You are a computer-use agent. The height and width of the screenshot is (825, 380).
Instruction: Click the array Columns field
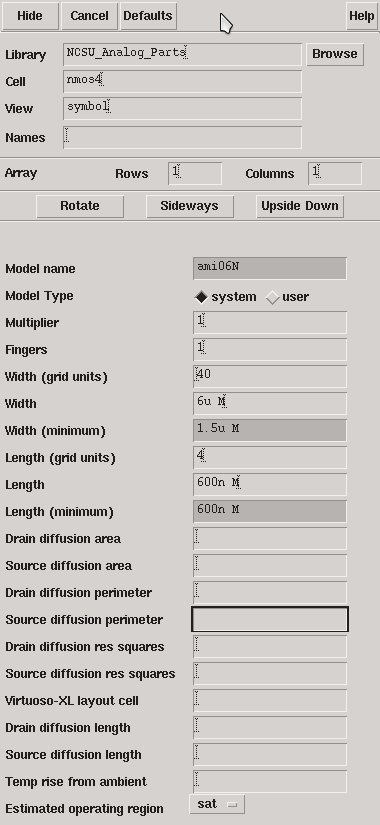click(x=335, y=174)
